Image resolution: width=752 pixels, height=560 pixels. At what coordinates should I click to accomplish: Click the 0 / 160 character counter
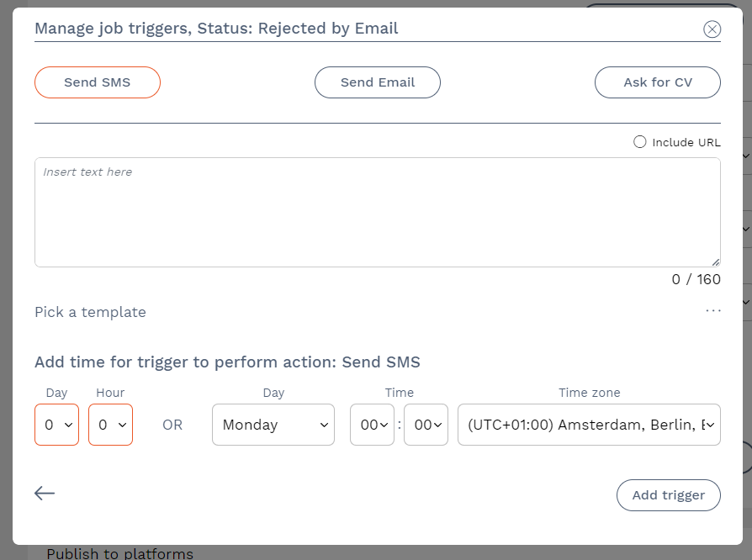(696, 279)
